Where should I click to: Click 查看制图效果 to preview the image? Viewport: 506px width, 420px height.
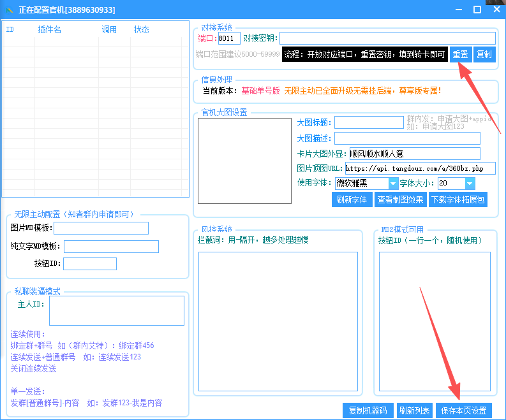tap(400, 199)
